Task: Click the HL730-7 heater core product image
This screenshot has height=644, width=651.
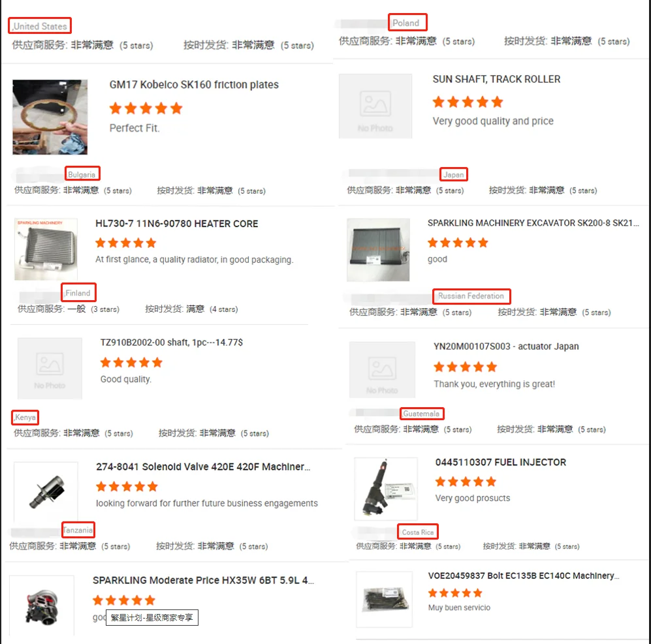Action: coord(46,249)
